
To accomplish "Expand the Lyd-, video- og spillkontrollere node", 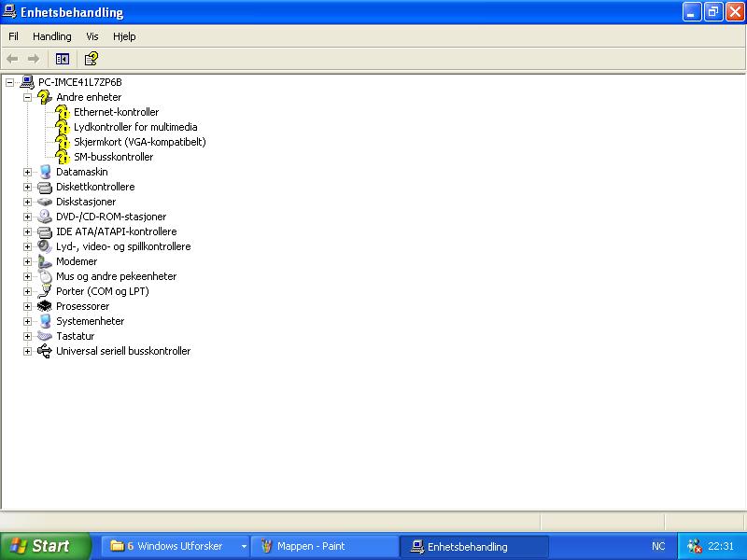I will (28, 246).
